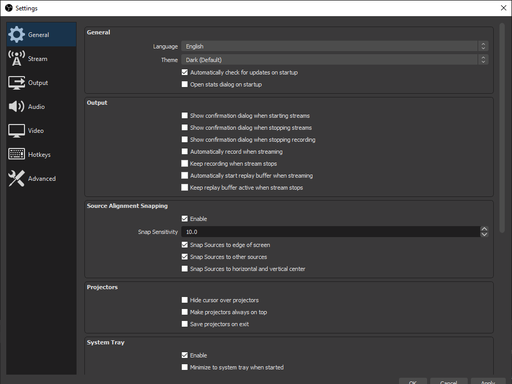Screen dimensions: 512x384
Task: Click the Apply button
Action: [x=488, y=381]
